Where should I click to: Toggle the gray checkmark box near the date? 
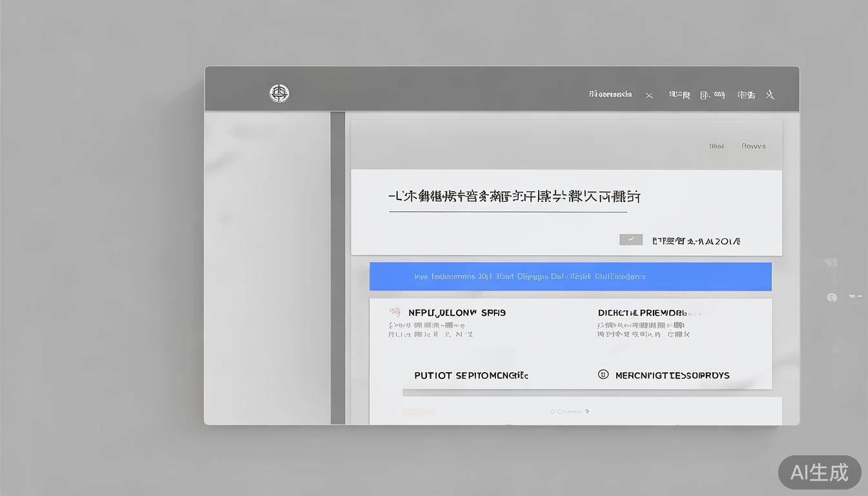(x=631, y=240)
